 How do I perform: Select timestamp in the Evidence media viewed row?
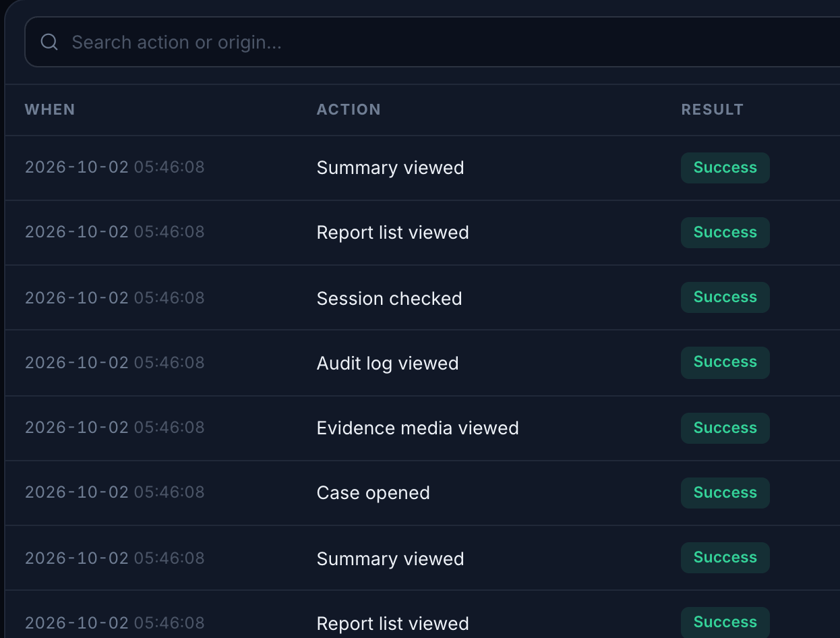point(115,427)
